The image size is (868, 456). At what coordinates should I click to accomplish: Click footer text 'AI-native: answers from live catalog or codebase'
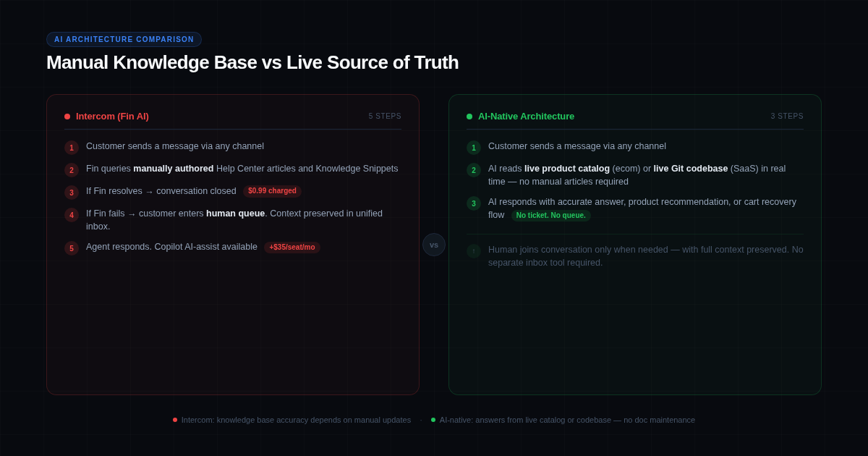click(526, 420)
